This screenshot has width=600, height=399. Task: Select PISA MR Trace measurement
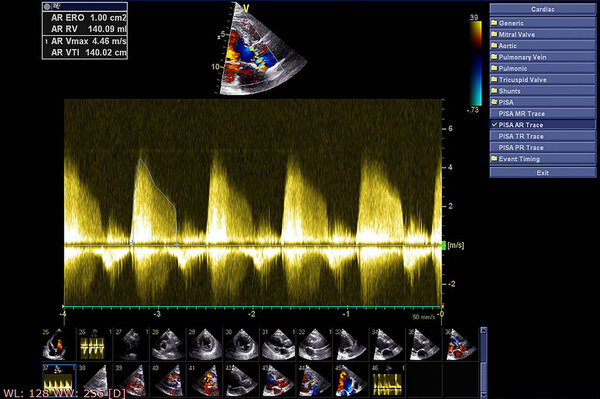542,114
